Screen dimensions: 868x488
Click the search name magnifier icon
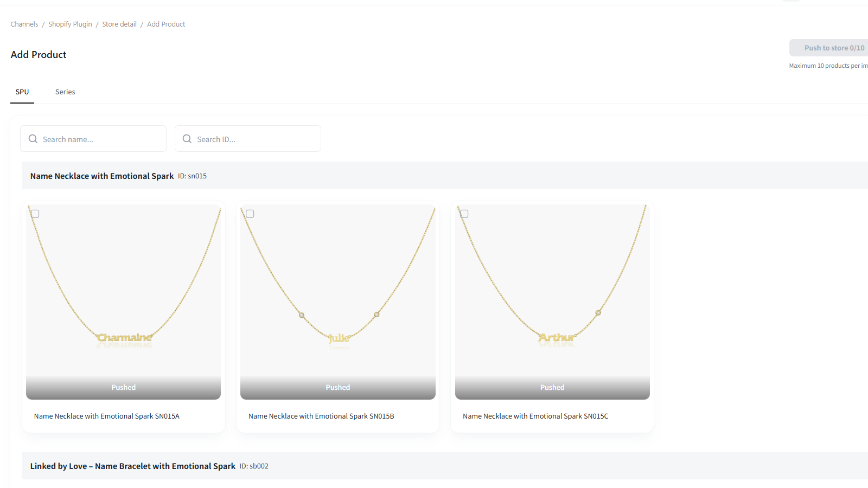33,139
